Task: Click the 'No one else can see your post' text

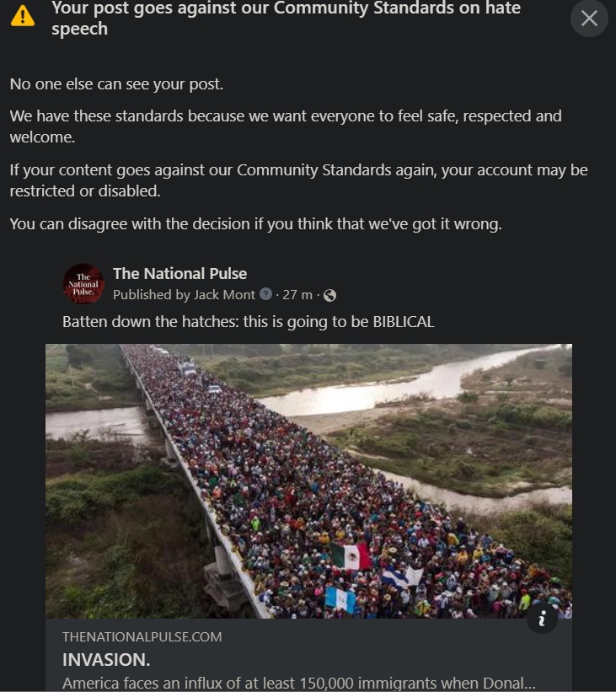Action: (116, 83)
